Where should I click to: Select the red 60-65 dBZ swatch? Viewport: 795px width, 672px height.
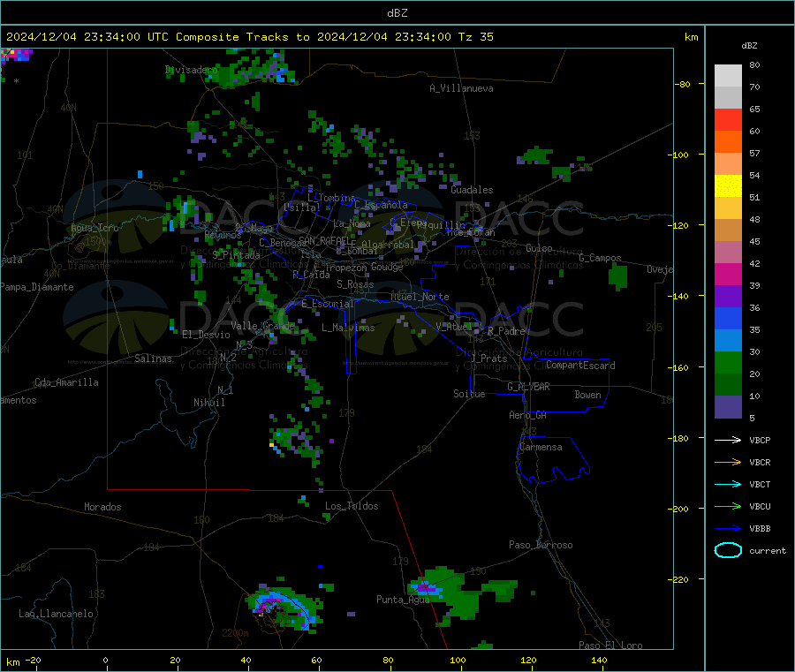pyautogui.click(x=728, y=119)
